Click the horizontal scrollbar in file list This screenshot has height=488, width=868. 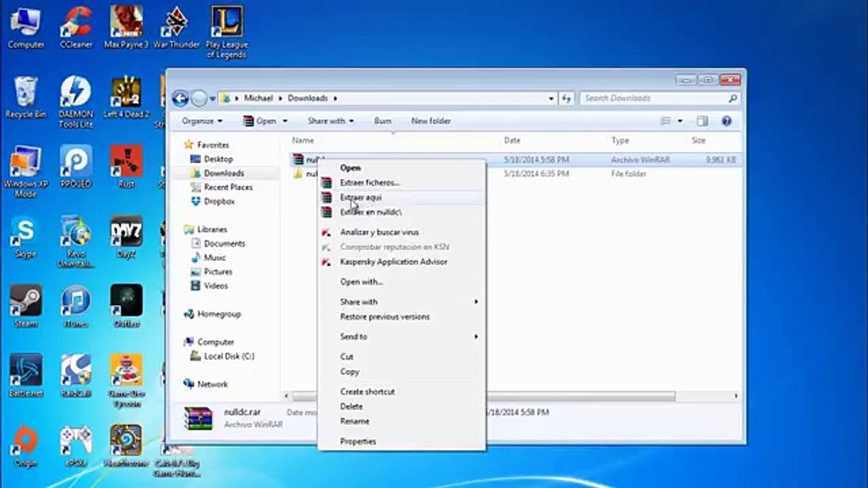(581, 396)
